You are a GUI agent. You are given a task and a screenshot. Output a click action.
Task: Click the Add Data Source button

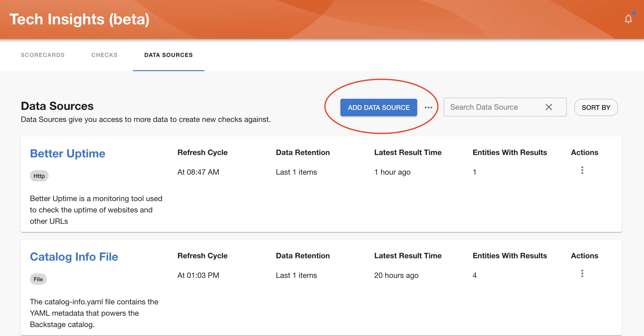click(378, 107)
